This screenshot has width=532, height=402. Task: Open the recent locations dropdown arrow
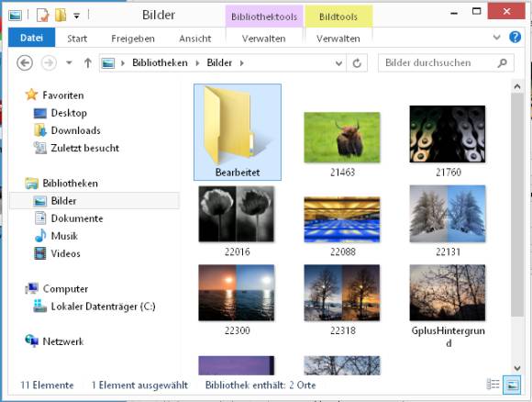coord(69,62)
